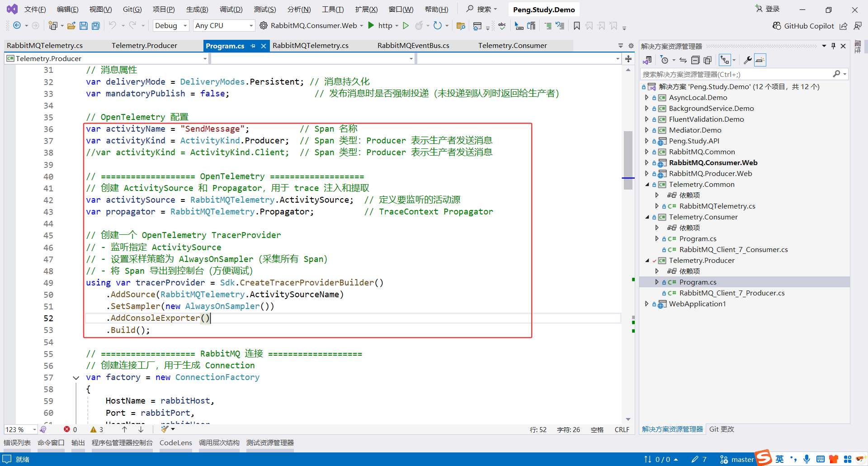This screenshot has height=466, width=868.
Task: Open the 输出 panel tab
Action: coord(78,443)
